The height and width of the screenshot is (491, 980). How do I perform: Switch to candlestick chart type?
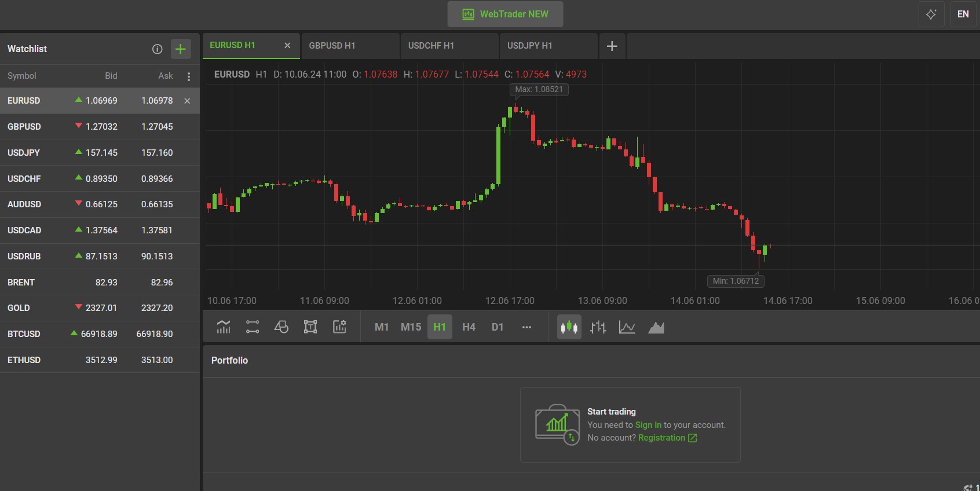tap(569, 327)
